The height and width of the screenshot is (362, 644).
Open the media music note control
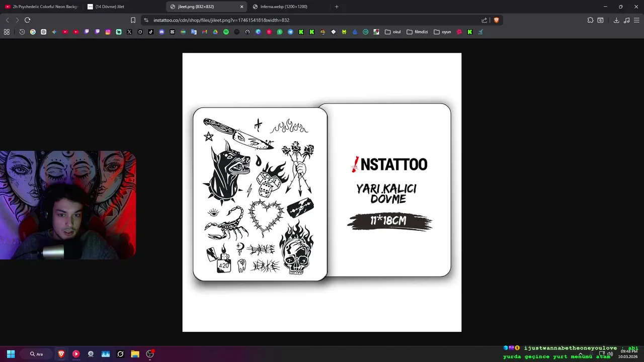coord(626,20)
